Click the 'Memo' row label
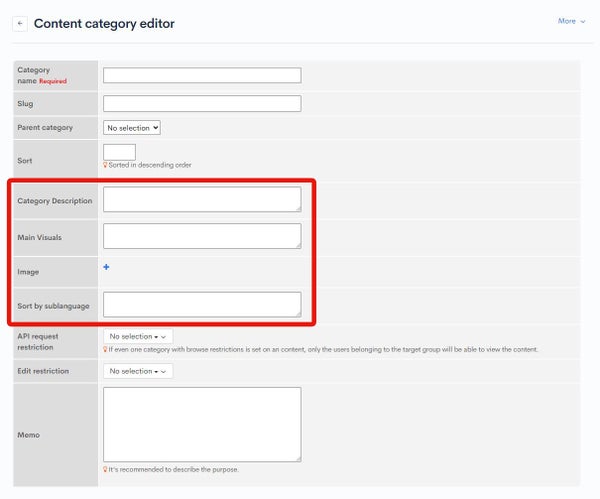The image size is (600, 499). coord(29,435)
